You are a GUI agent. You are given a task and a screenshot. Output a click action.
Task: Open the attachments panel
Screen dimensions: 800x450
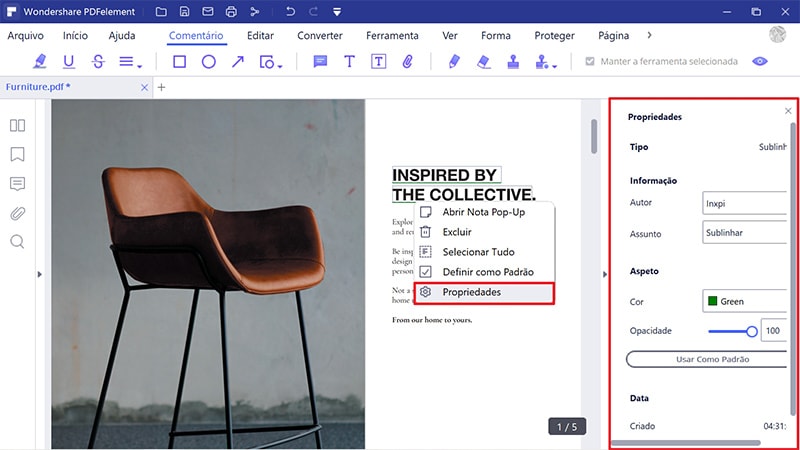click(17, 213)
